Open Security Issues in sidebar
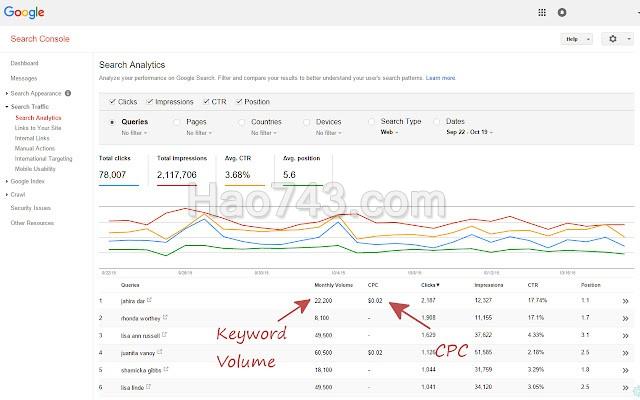The width and height of the screenshot is (640, 400). pos(31,208)
